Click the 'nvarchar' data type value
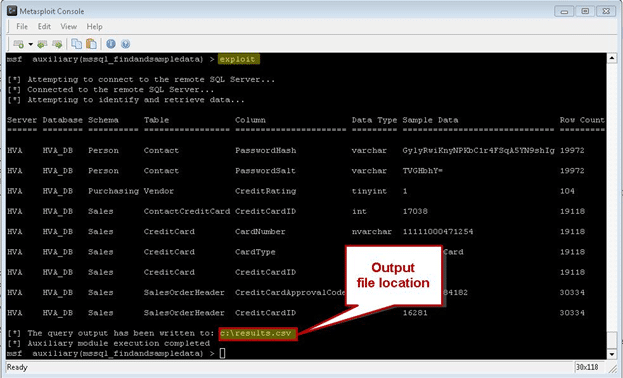Image resolution: width=623 pixels, height=378 pixels. [x=371, y=232]
